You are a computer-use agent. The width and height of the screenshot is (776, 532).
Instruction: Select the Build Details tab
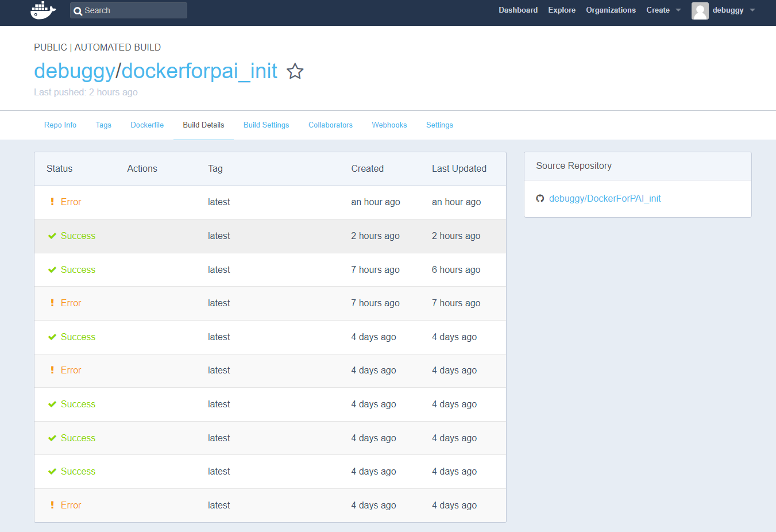203,125
